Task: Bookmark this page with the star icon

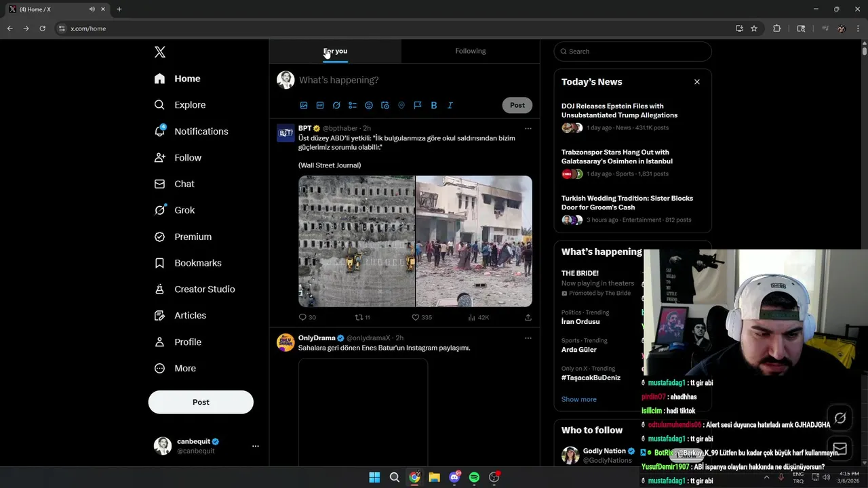Action: click(754, 28)
